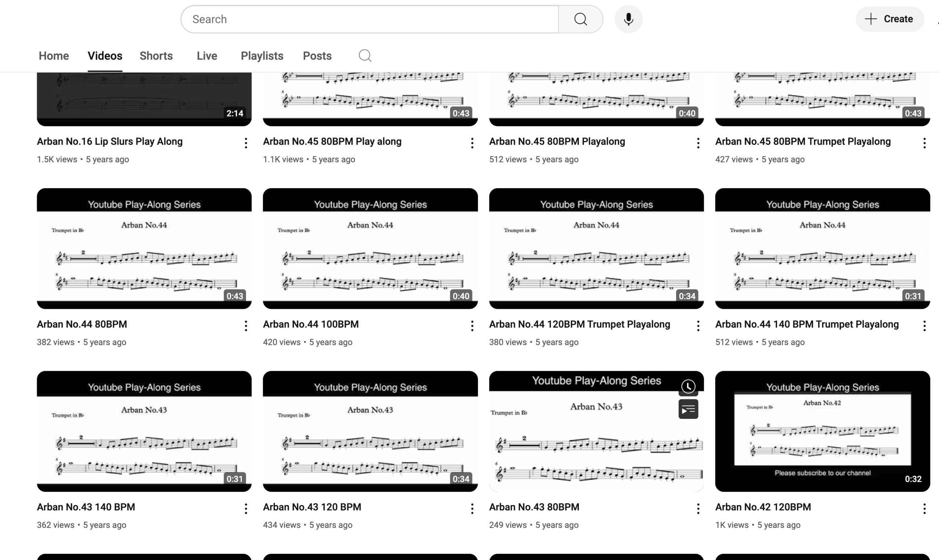Viewport: 939px width, 560px height.
Task: Open options for Arban No.45 80BPM Trumpet Playalong
Action: pos(924,143)
